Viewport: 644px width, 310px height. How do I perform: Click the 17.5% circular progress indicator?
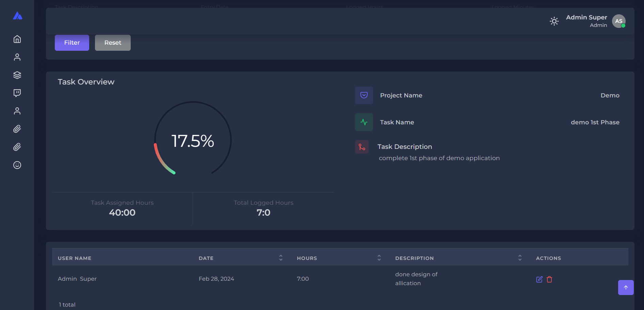pos(193,140)
